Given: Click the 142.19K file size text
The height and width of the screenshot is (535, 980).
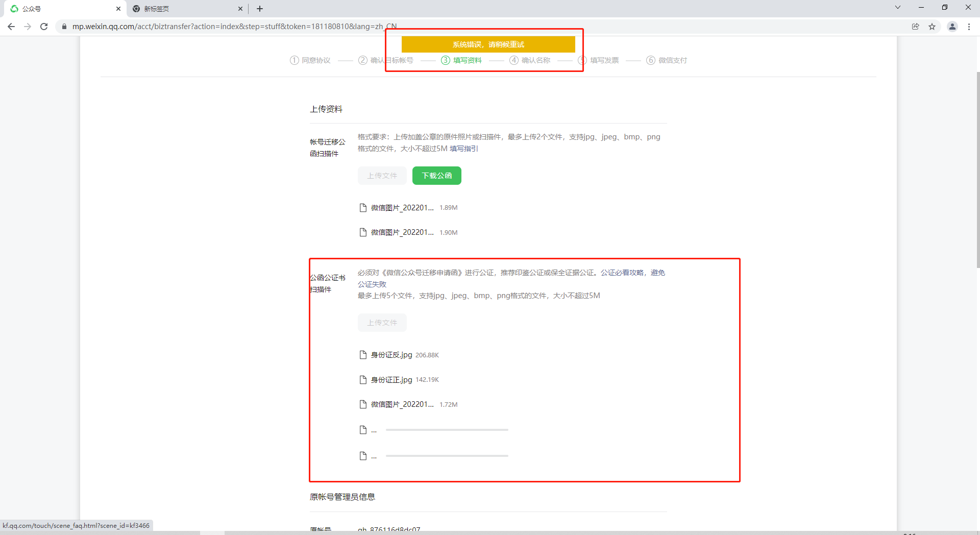Looking at the screenshot, I should (x=427, y=380).
